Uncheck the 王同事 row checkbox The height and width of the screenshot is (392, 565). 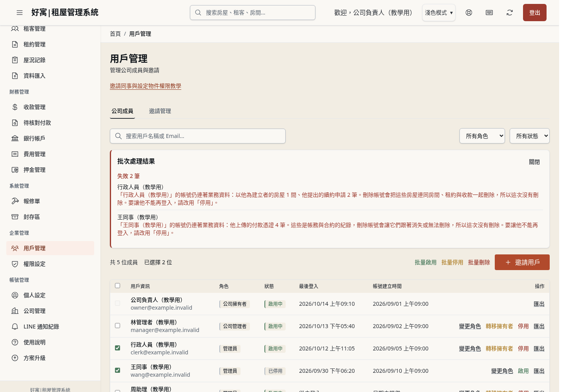[x=117, y=370]
